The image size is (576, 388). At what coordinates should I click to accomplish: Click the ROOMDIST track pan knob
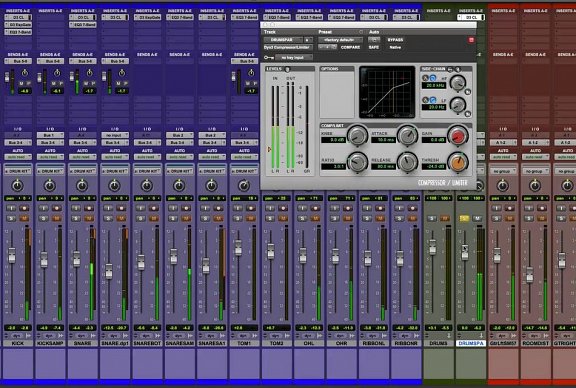click(x=535, y=186)
